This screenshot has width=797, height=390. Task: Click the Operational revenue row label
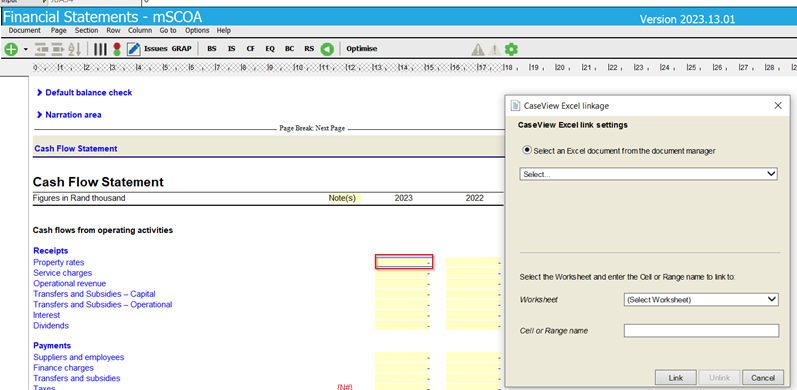point(70,284)
